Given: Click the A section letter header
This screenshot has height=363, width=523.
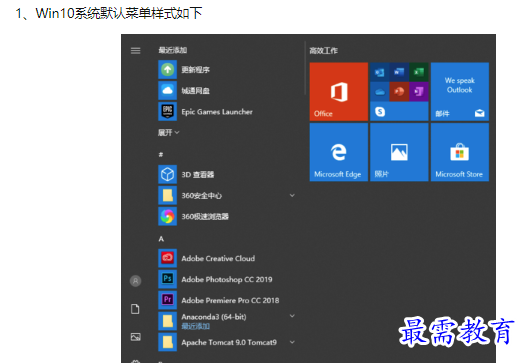Looking at the screenshot, I should pos(161,239).
